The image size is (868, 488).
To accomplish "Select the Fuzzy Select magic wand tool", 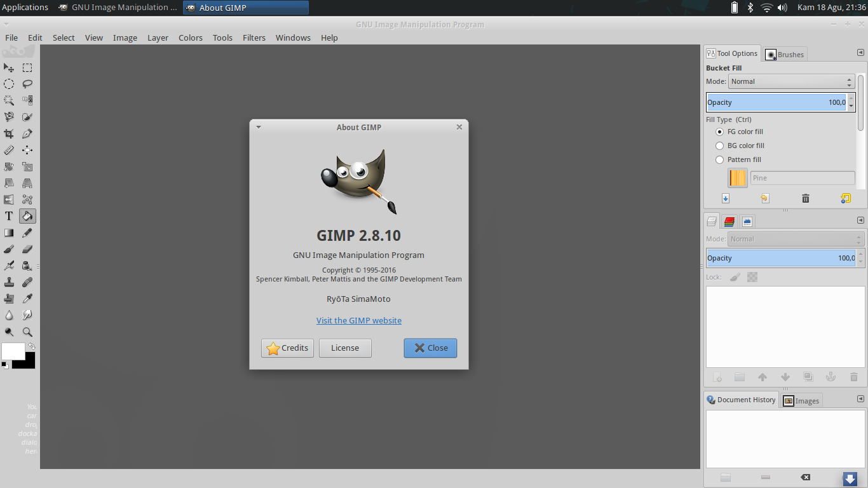I will [9, 100].
